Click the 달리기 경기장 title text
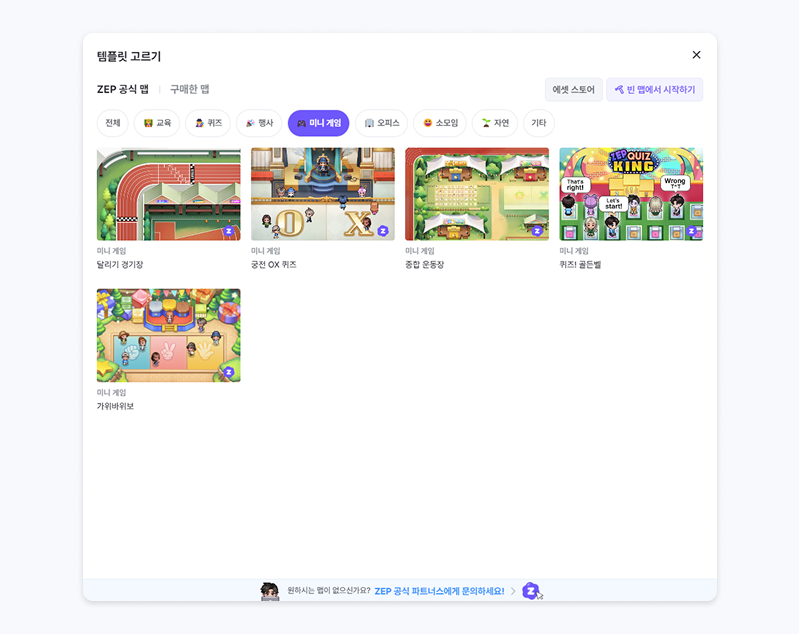The height and width of the screenshot is (634, 799). [x=120, y=265]
